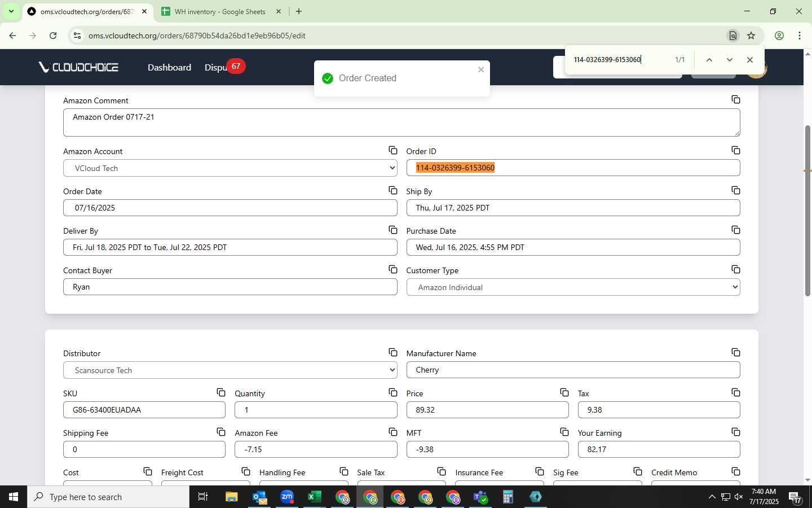Viewport: 812px width, 508px height.
Task: Edit the Amazon Comment text area
Action: click(401, 122)
